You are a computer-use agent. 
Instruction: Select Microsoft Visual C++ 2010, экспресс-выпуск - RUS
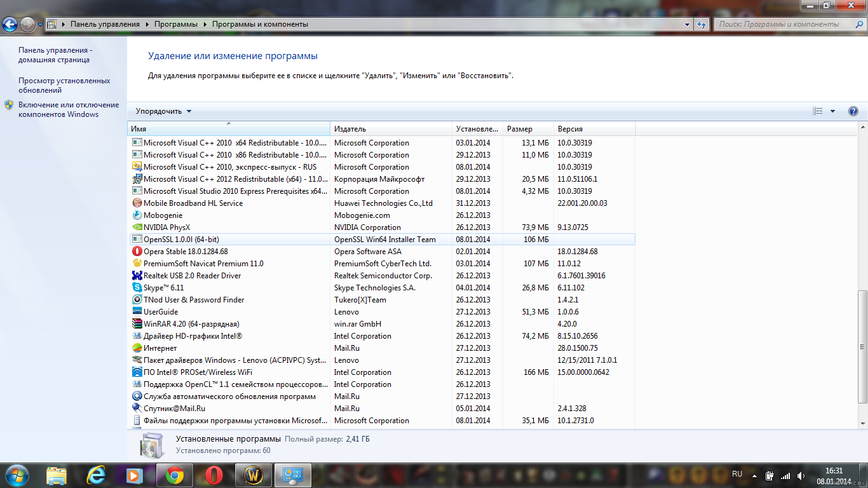tap(381, 167)
